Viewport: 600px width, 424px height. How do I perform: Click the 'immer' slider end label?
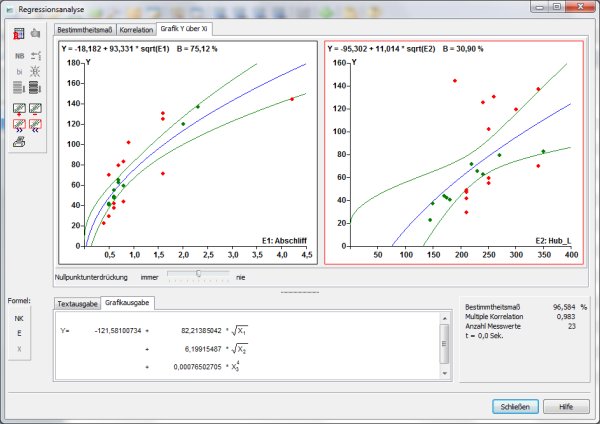149,277
